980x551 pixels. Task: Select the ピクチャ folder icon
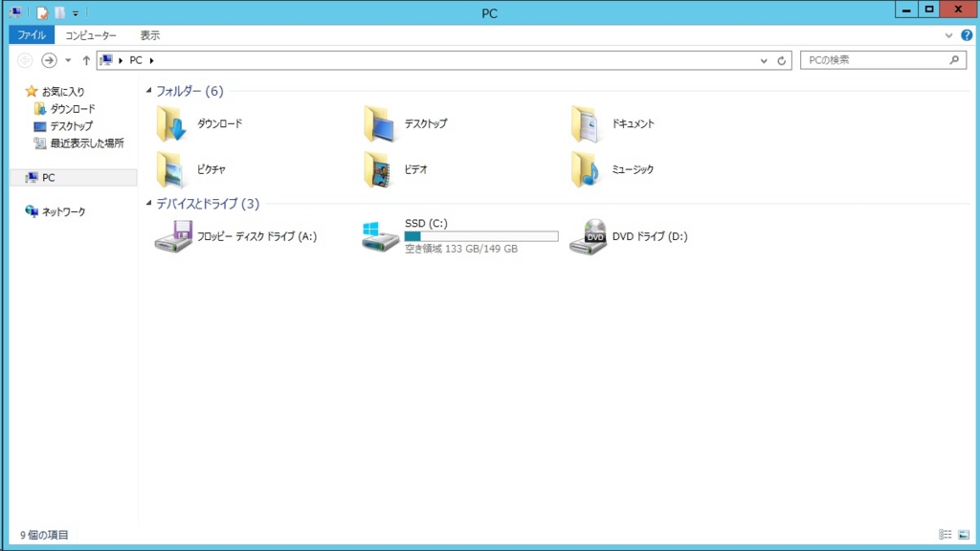[170, 169]
